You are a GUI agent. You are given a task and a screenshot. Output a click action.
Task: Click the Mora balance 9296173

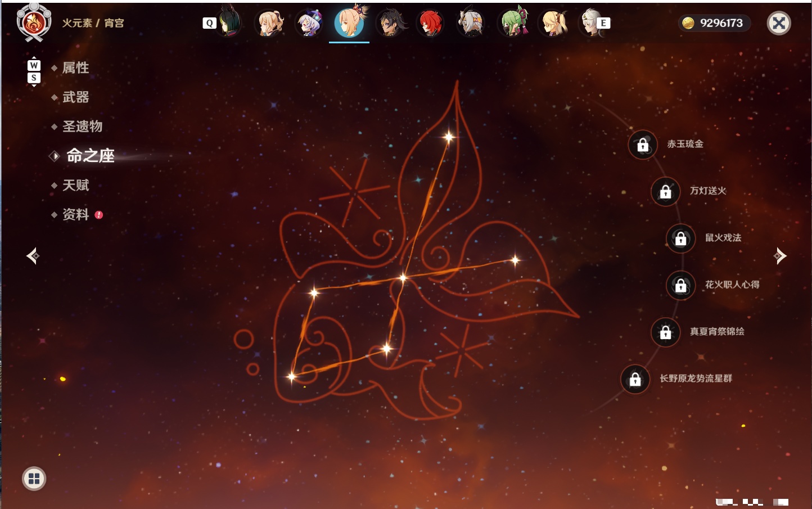[721, 23]
